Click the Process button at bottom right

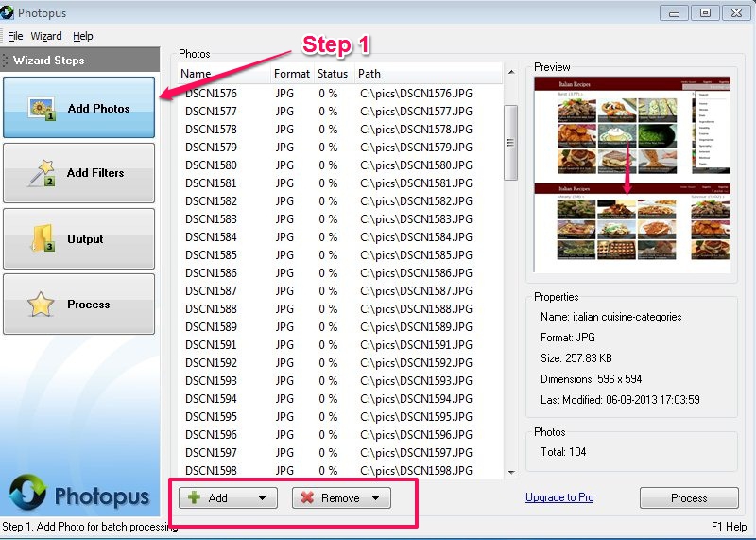[x=689, y=498]
